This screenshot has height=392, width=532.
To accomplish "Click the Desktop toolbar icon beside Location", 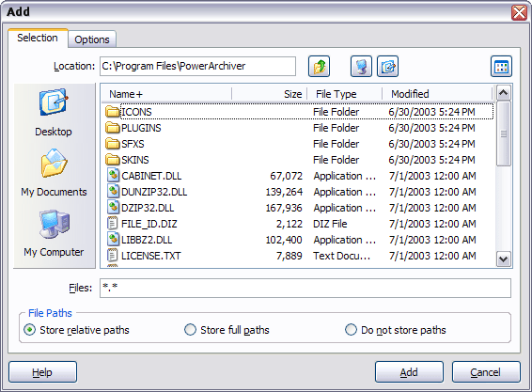I will tap(387, 66).
